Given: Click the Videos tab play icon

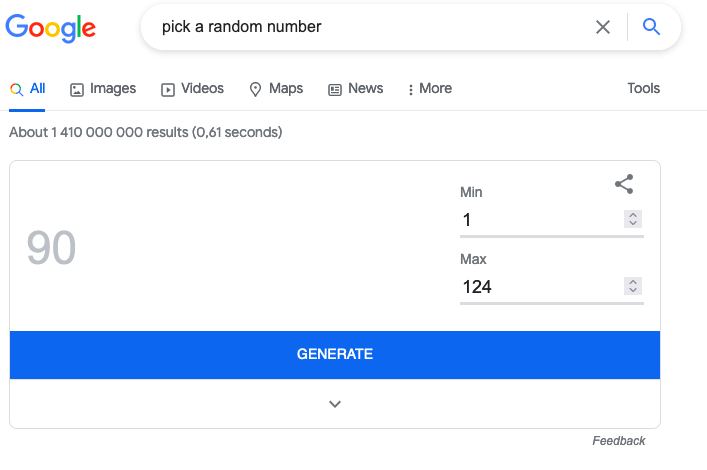Looking at the screenshot, I should [168, 90].
